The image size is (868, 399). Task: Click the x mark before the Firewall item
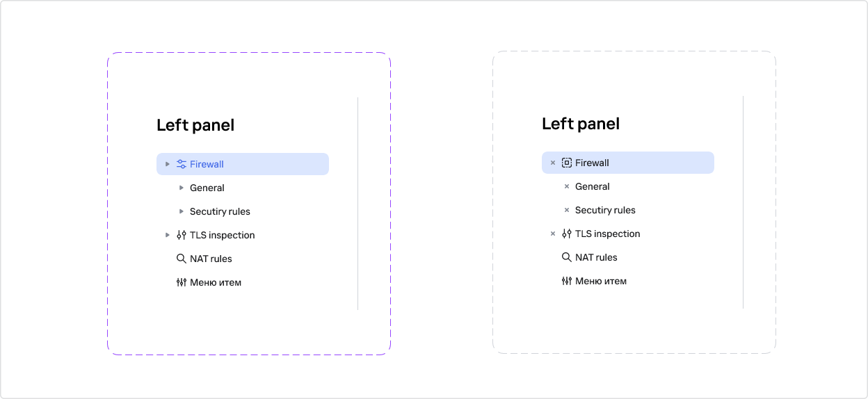pyautogui.click(x=553, y=163)
